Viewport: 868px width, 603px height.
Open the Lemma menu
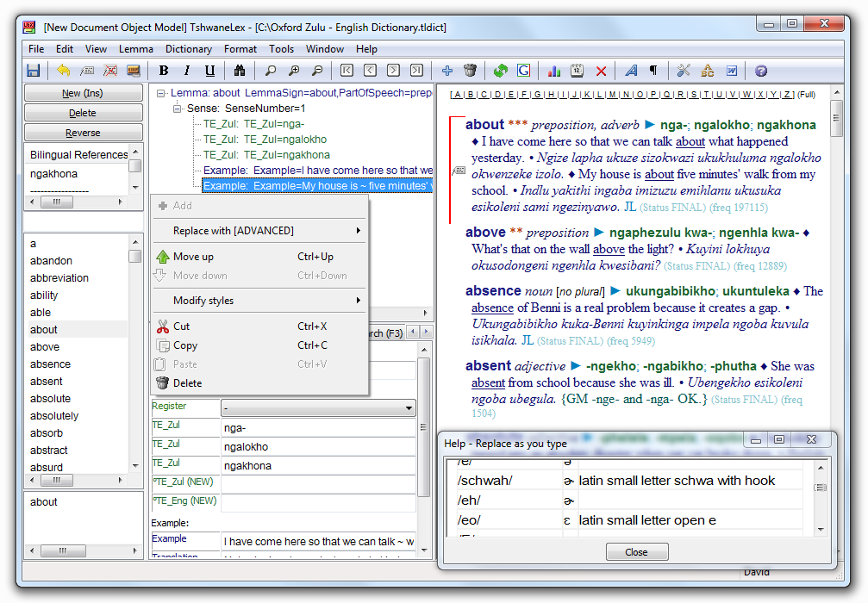pyautogui.click(x=135, y=49)
